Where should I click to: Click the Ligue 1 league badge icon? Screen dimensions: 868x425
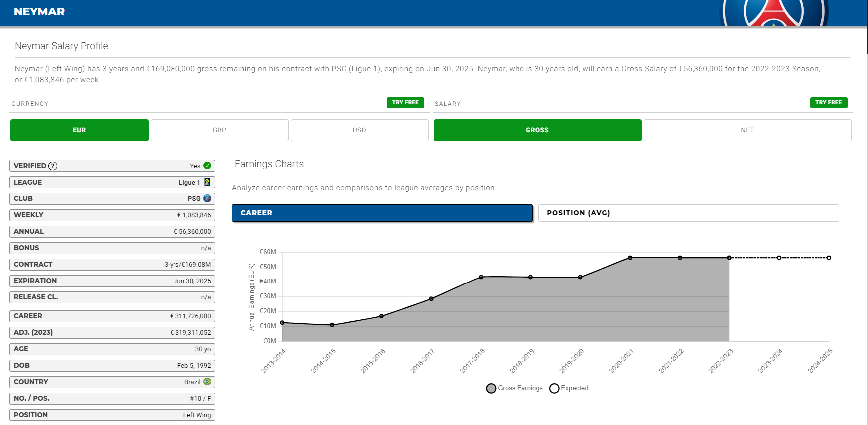(x=207, y=182)
